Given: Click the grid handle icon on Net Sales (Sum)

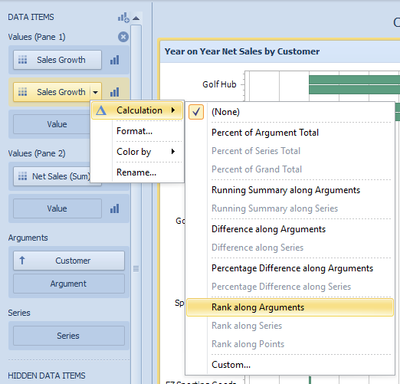Looking at the screenshot, I should (22, 176).
